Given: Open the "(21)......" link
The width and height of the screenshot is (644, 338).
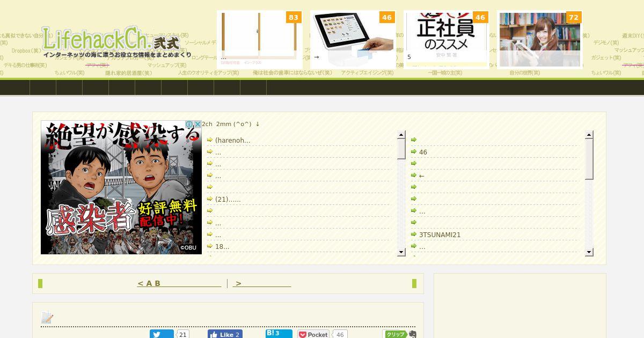Looking at the screenshot, I should (228, 199).
